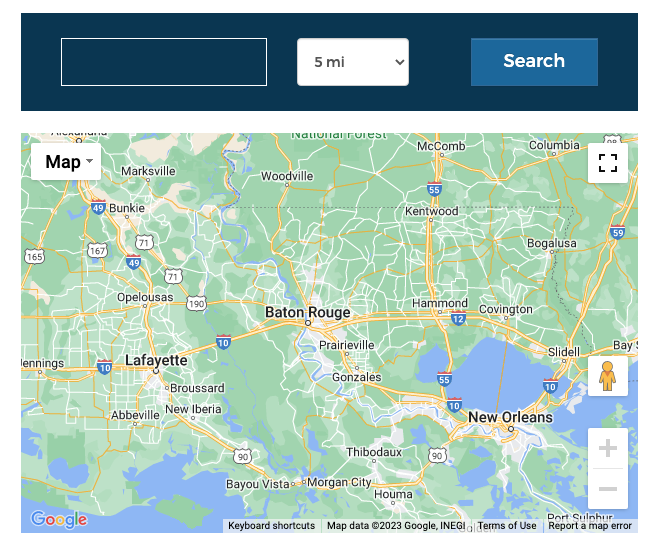Click the Marksville map label
The width and height of the screenshot is (656, 550).
(x=148, y=171)
